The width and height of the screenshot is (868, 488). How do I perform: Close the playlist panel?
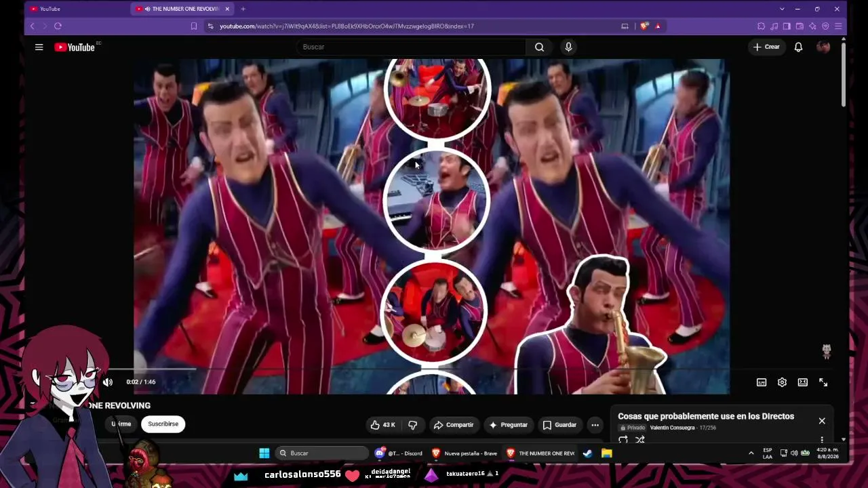[822, 421]
